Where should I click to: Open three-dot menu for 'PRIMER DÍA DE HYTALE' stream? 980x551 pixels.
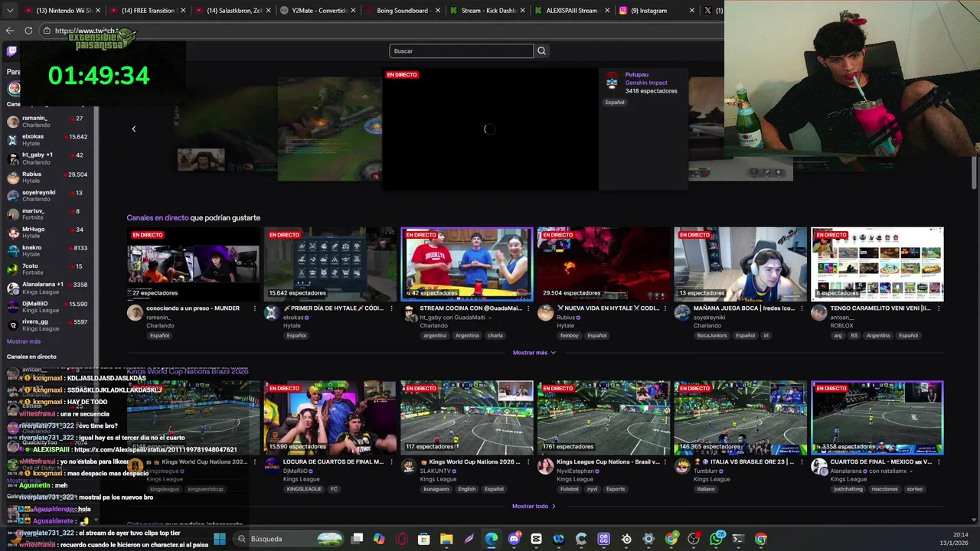[x=391, y=308]
